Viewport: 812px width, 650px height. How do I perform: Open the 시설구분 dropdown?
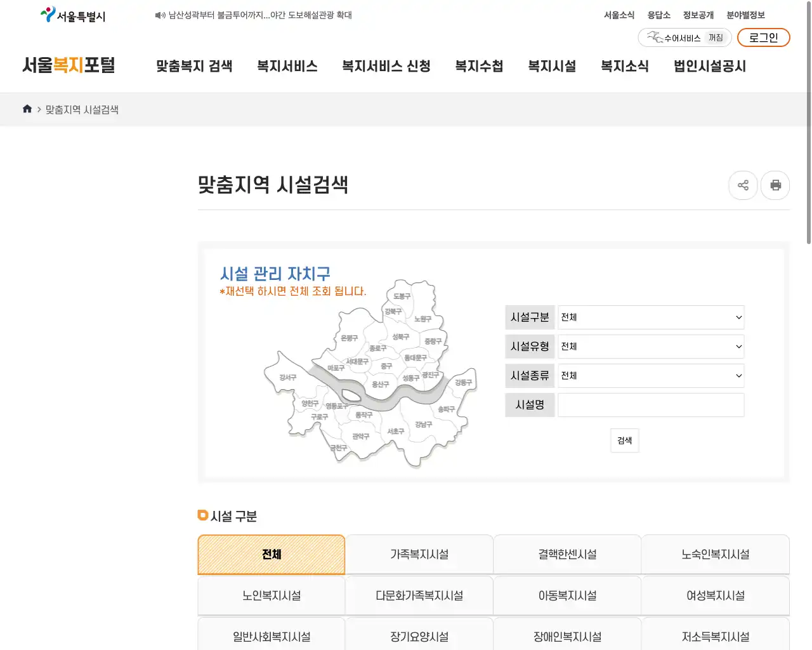tap(651, 317)
